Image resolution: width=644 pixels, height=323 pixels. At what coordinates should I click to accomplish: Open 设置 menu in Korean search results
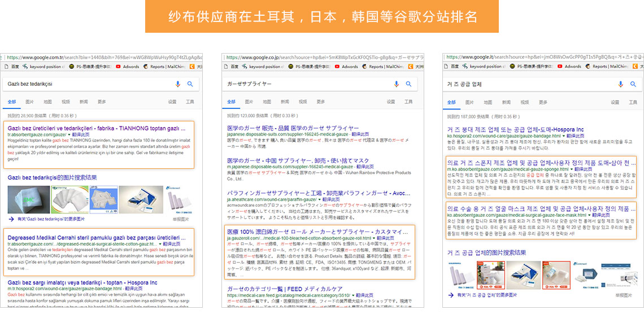615,102
